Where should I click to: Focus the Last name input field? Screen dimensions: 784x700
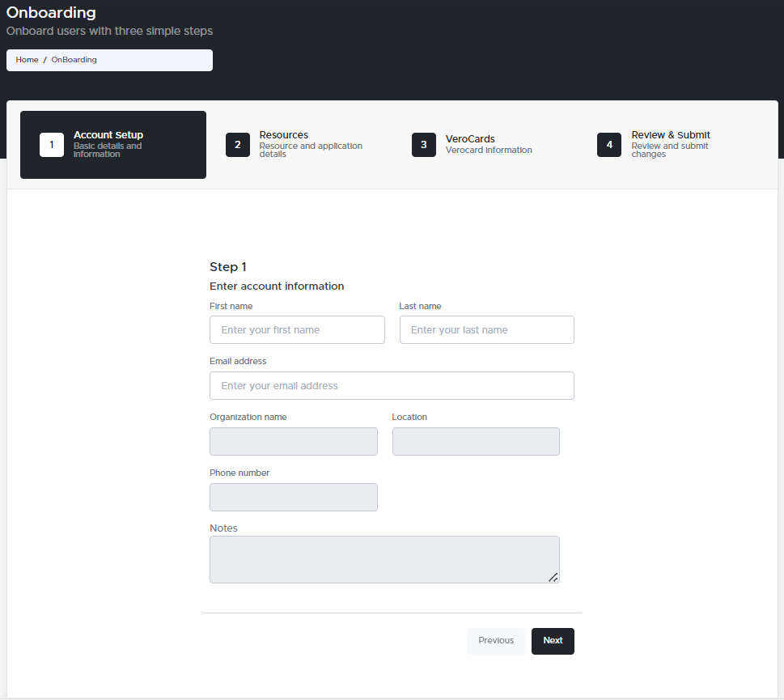pos(486,329)
